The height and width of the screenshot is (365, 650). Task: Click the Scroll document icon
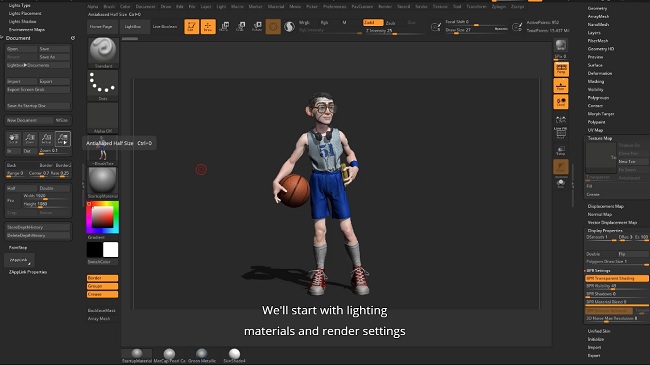pos(13,139)
